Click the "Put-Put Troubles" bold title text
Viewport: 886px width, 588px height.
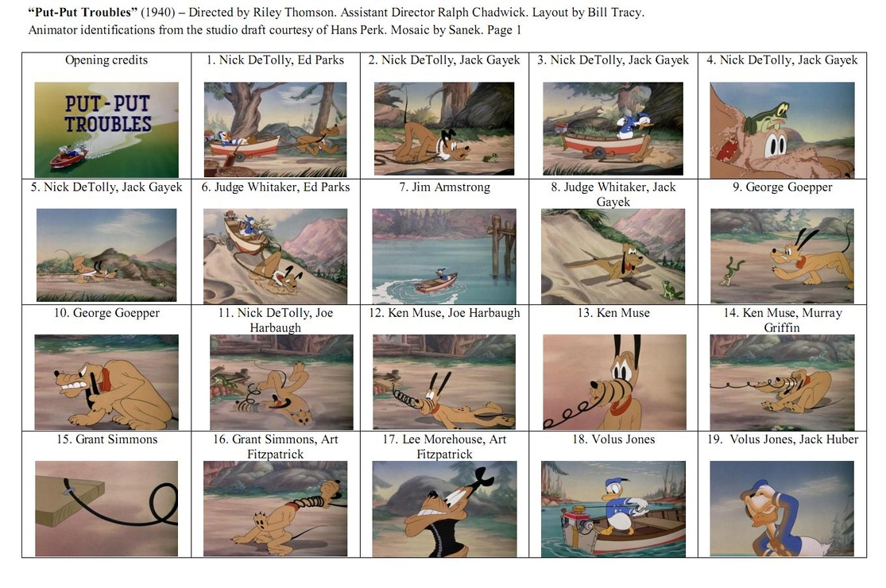(83, 13)
